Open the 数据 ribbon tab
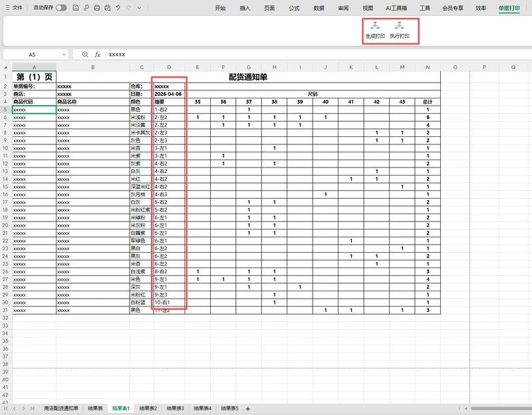The image size is (532, 415). pyautogui.click(x=319, y=8)
